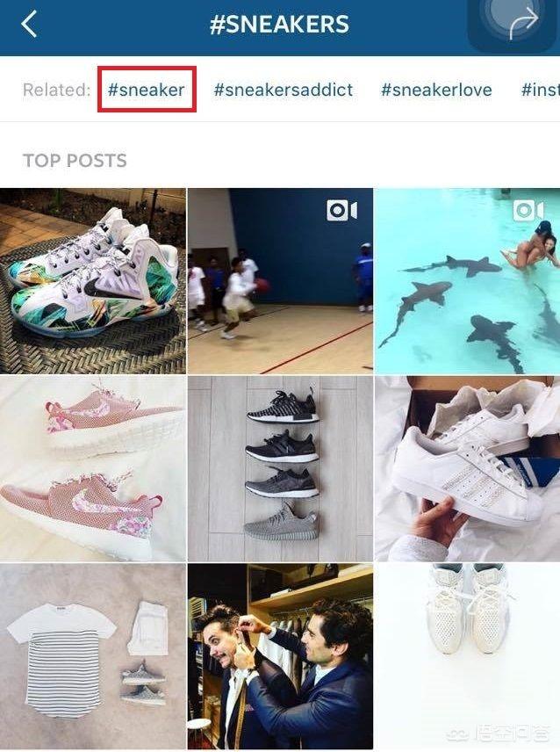The width and height of the screenshot is (560, 752).
Task: Open the white mesh sneakers post
Action: pos(467,656)
